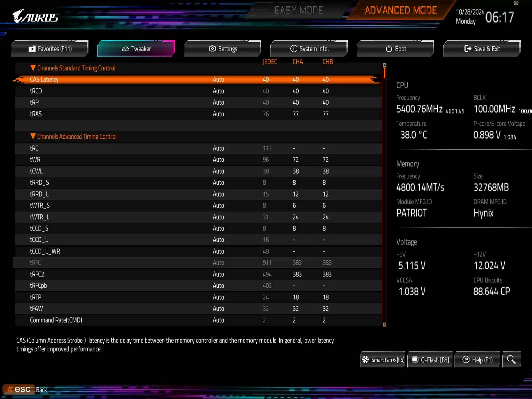
Task: Click the VCCSA 1.038 V reading
Action: (412, 292)
